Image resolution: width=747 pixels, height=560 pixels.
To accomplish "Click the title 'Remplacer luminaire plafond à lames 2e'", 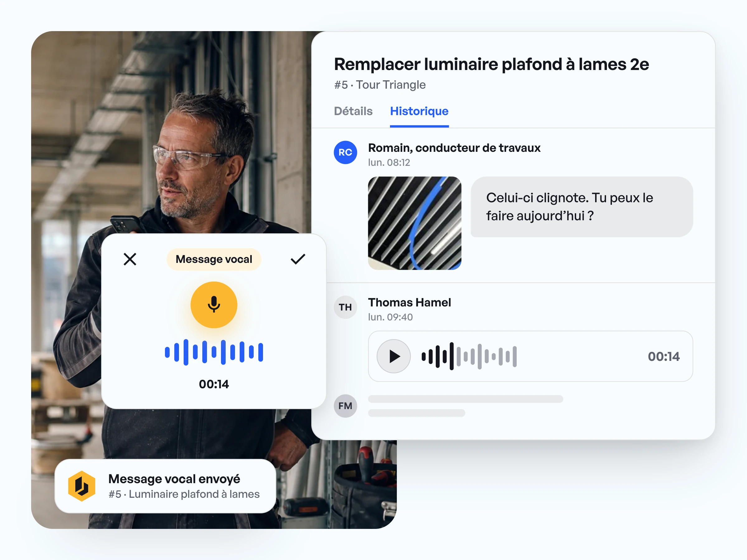I will coord(491,64).
